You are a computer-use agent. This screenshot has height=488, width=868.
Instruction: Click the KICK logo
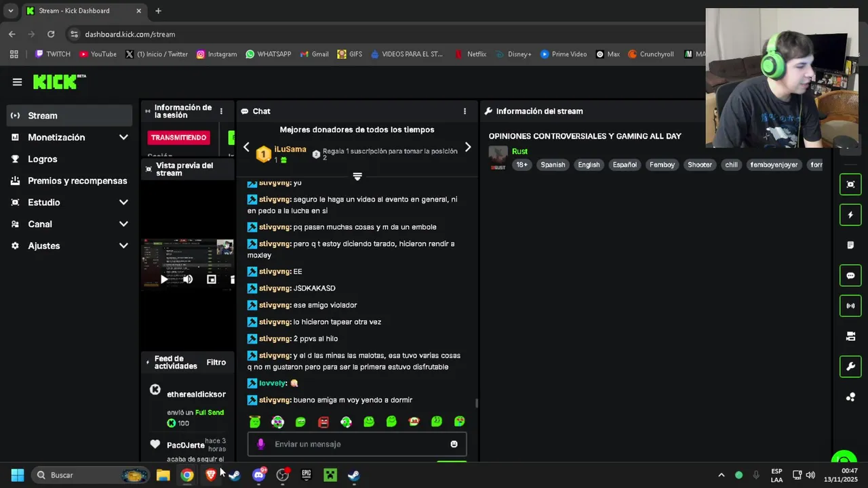pyautogui.click(x=59, y=82)
